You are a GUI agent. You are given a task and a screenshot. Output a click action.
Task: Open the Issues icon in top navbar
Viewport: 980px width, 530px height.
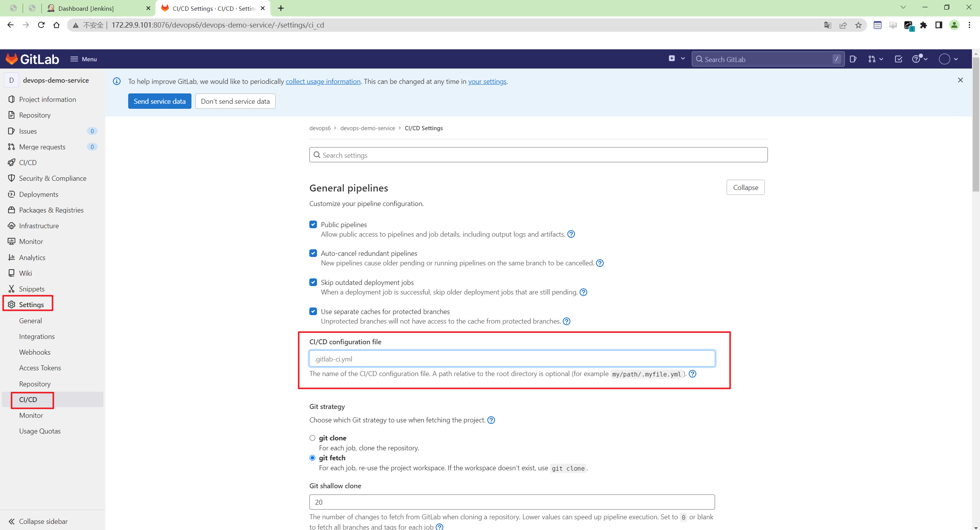pyautogui.click(x=853, y=59)
